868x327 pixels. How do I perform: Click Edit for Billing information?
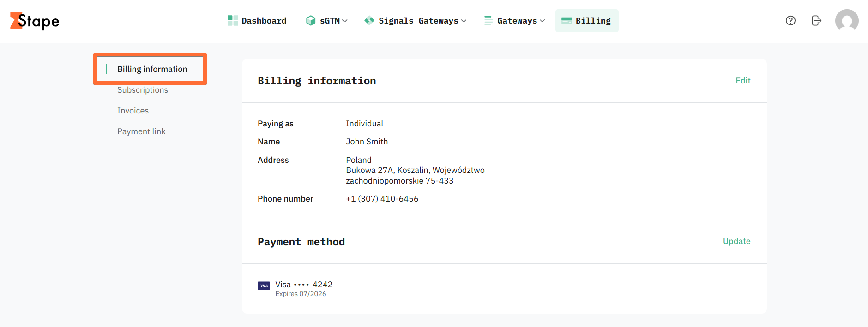point(743,81)
